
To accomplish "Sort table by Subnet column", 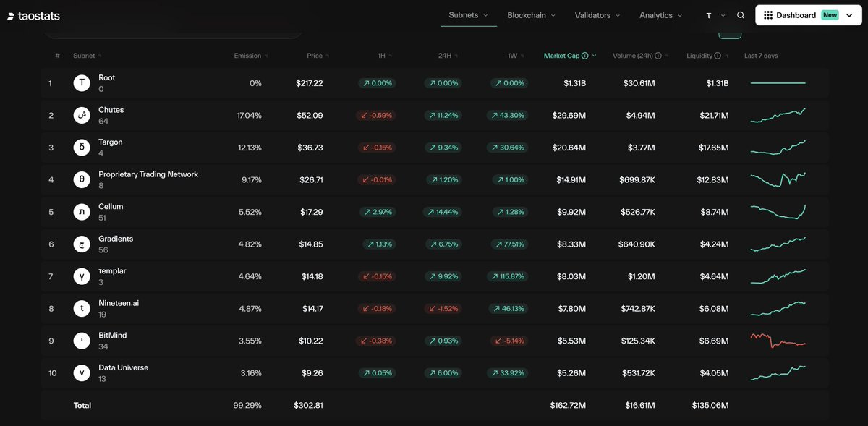I will pos(88,56).
